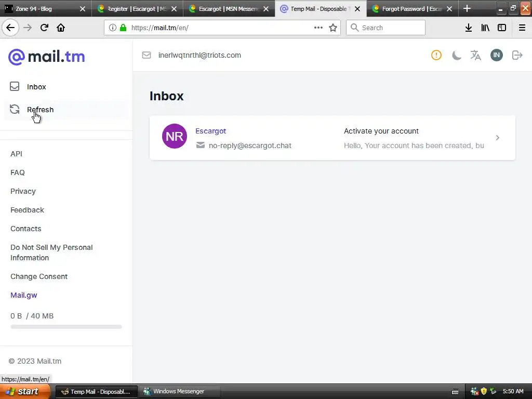This screenshot has width=532, height=399.
Task: Click the taskbar clock showing 5:50 AM
Action: pyautogui.click(x=513, y=392)
